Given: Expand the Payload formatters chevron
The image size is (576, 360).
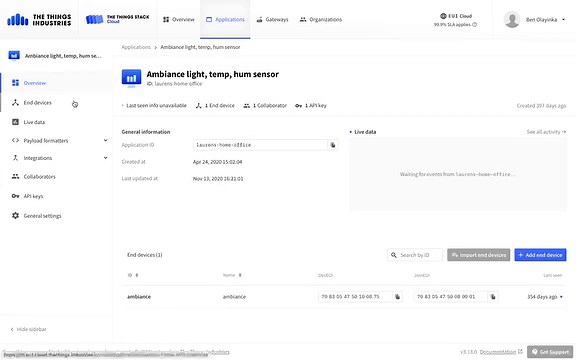Looking at the screenshot, I should (x=105, y=140).
